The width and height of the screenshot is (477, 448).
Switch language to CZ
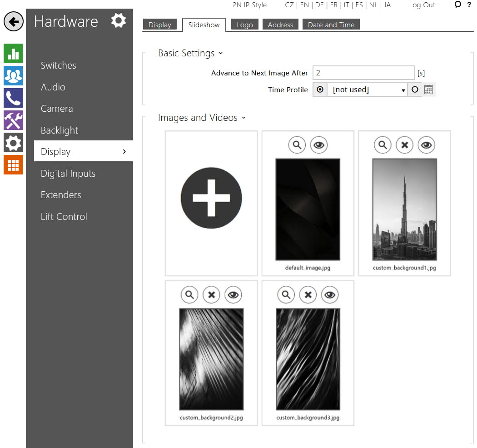pyautogui.click(x=289, y=5)
